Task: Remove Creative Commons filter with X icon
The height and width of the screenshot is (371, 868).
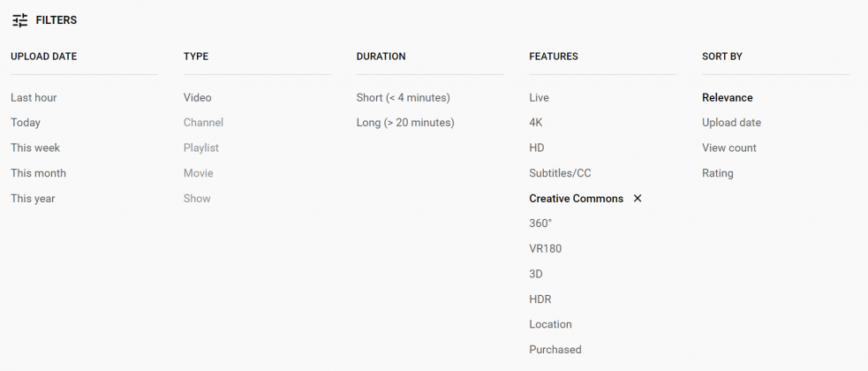Action: tap(638, 198)
